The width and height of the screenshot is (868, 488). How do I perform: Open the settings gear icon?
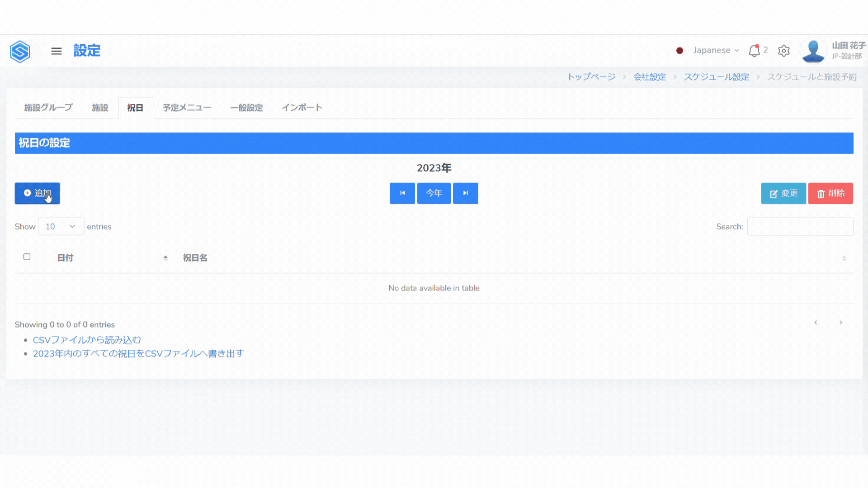pos(784,51)
